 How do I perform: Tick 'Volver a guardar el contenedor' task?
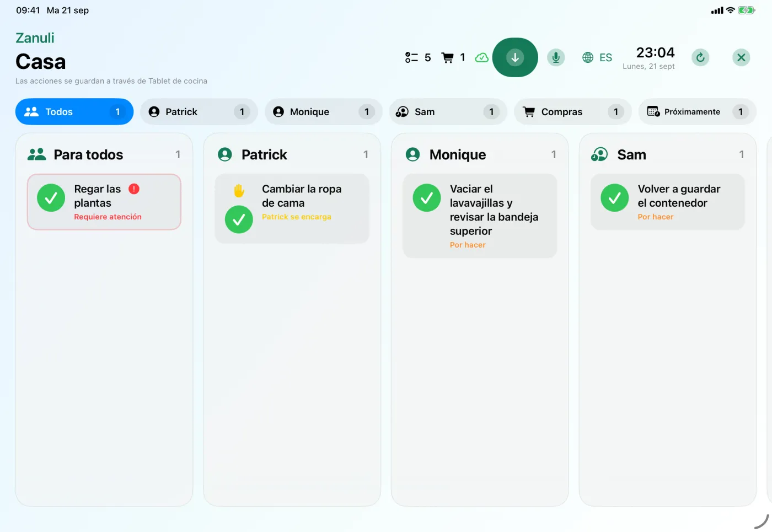click(x=615, y=198)
